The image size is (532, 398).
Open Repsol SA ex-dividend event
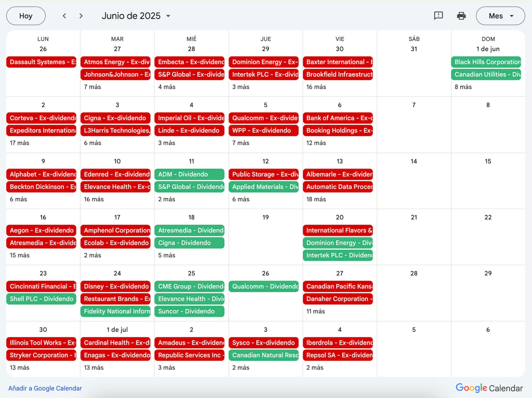338,355
